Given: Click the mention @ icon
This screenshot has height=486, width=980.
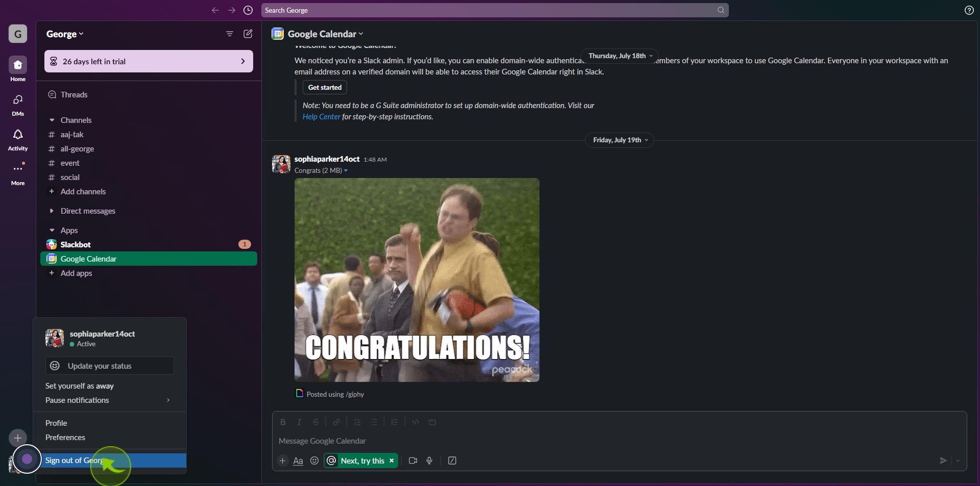Looking at the screenshot, I should [x=331, y=461].
